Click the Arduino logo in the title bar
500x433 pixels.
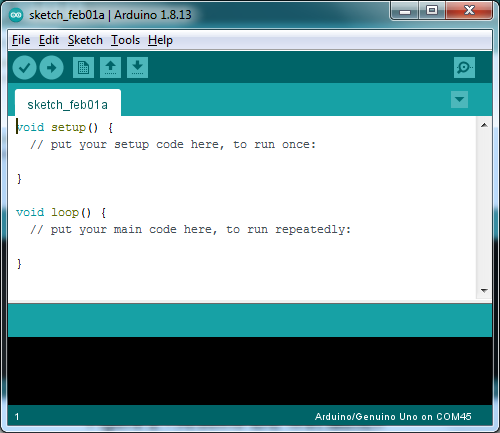[16, 15]
